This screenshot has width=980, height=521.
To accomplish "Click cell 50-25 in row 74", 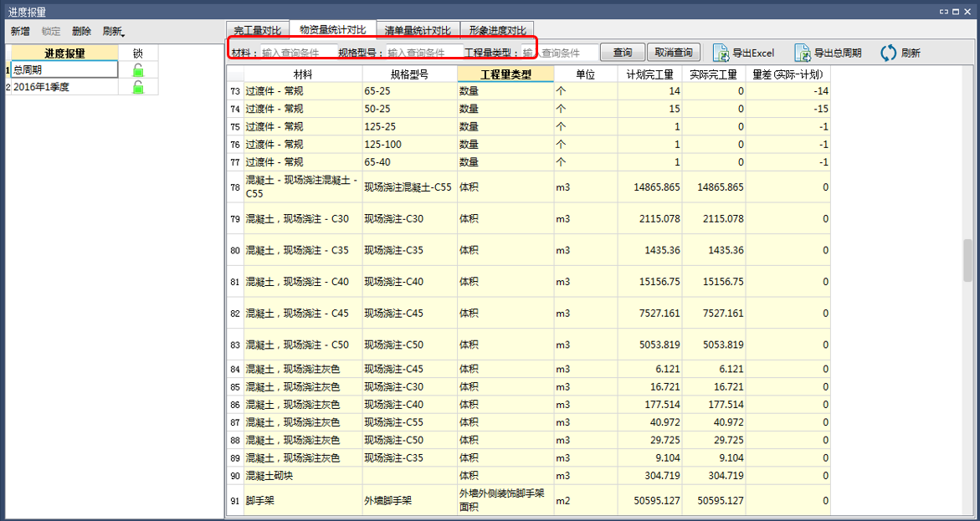I will [410, 109].
